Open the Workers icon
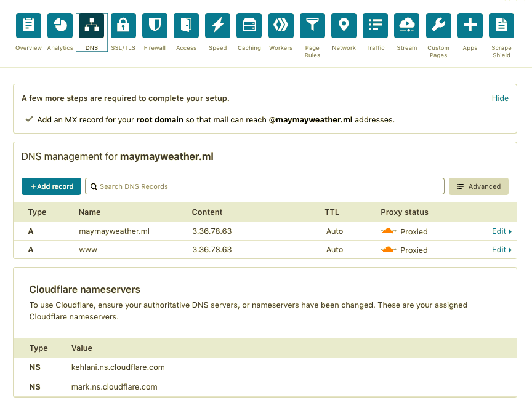 click(x=281, y=25)
